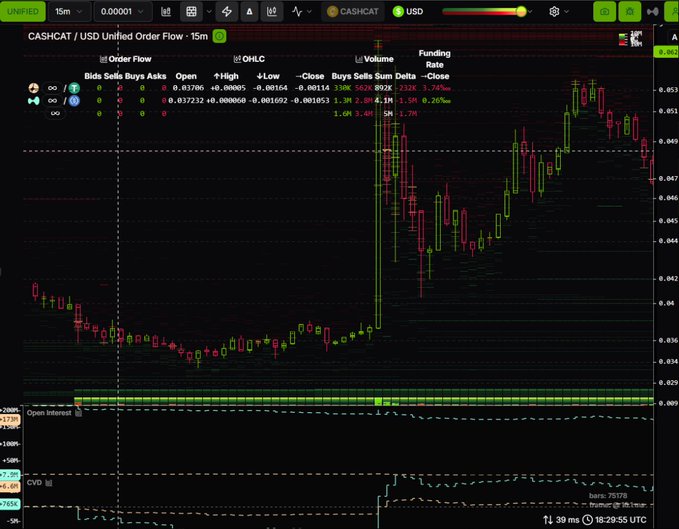Click the Delta column header
Screen dimensions: 679x529
[405, 76]
